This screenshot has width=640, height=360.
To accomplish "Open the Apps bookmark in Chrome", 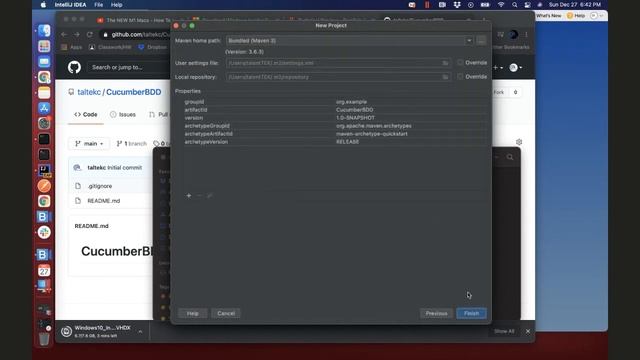I will pos(72,47).
